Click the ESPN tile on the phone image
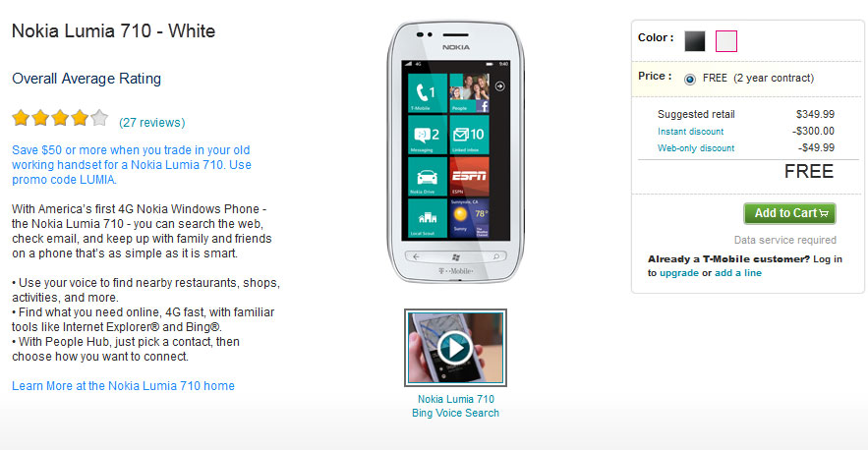 tap(470, 177)
